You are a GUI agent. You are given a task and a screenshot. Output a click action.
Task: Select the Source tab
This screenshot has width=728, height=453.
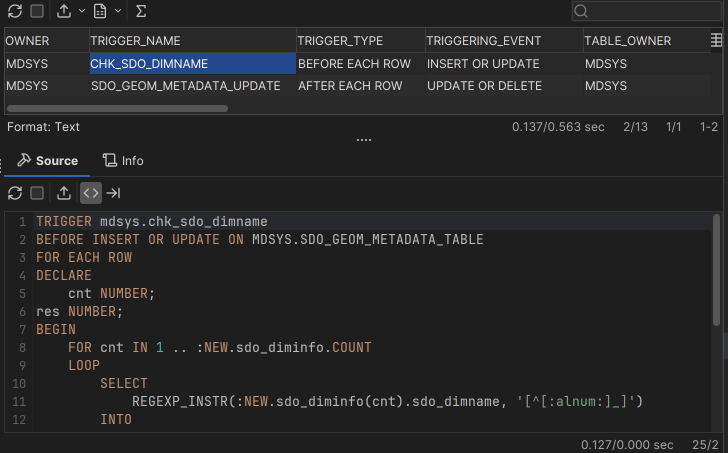pos(47,160)
